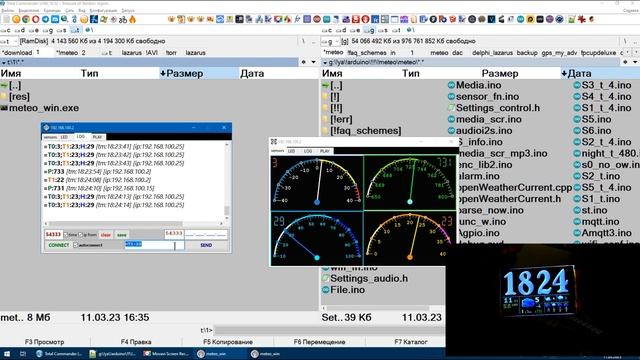Click F7 Каталог button
Image resolution: width=640 pixels, height=360 pixels.
[411, 342]
